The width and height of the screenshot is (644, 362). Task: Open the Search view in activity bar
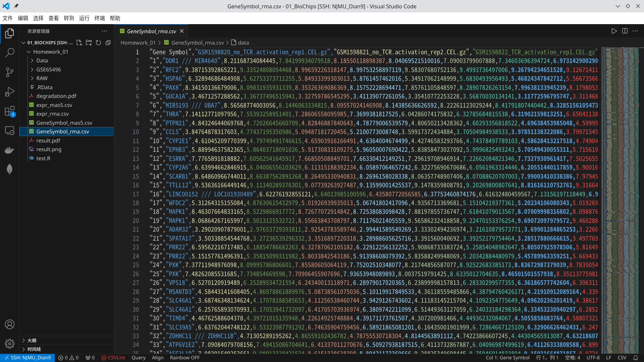pos(10,53)
